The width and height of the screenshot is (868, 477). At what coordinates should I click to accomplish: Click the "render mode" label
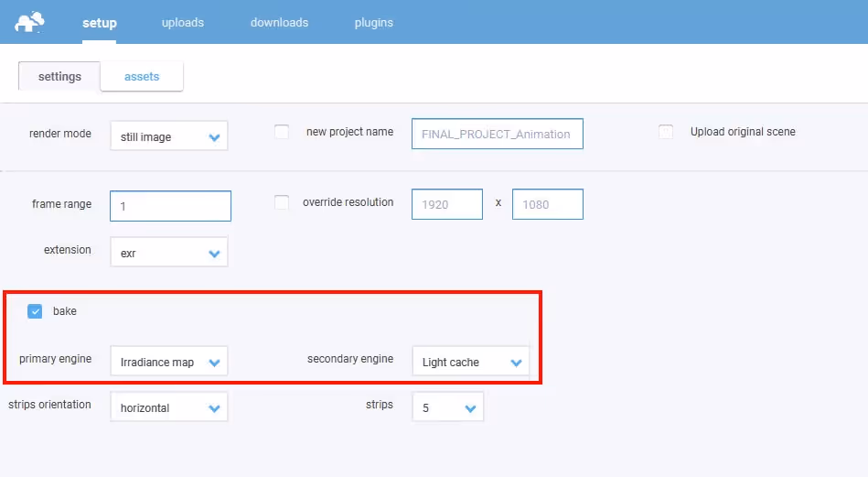pyautogui.click(x=59, y=134)
